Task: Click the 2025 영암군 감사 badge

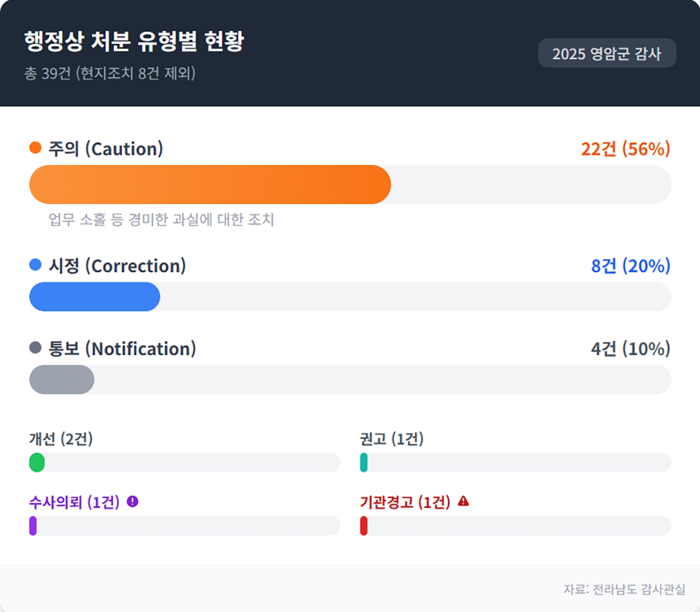Action: pos(607,54)
